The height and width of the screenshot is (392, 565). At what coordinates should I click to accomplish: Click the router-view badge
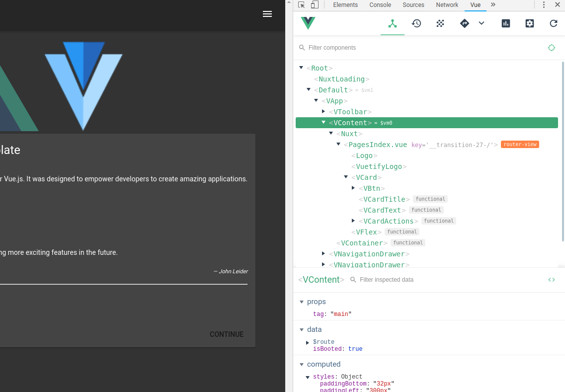point(520,145)
